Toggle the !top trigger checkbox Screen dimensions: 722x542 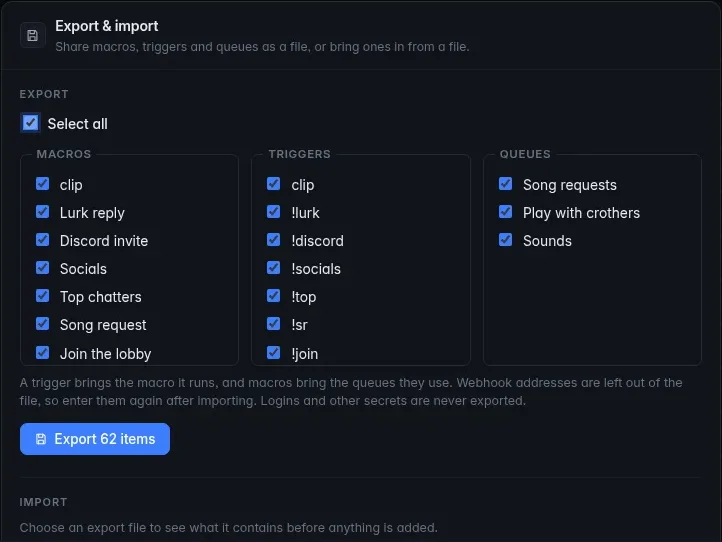[274, 296]
